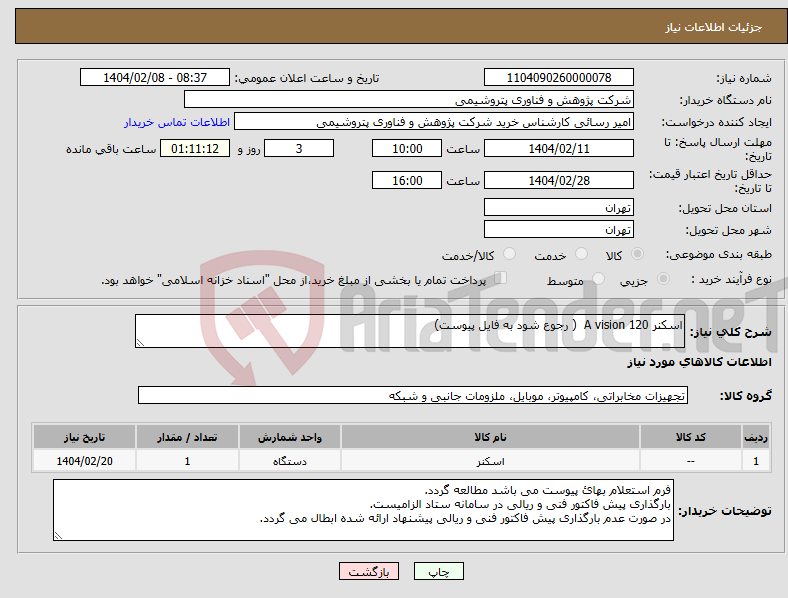This screenshot has width=788, height=598.
Task: Click the buyer notes textarea
Action: coord(363,510)
